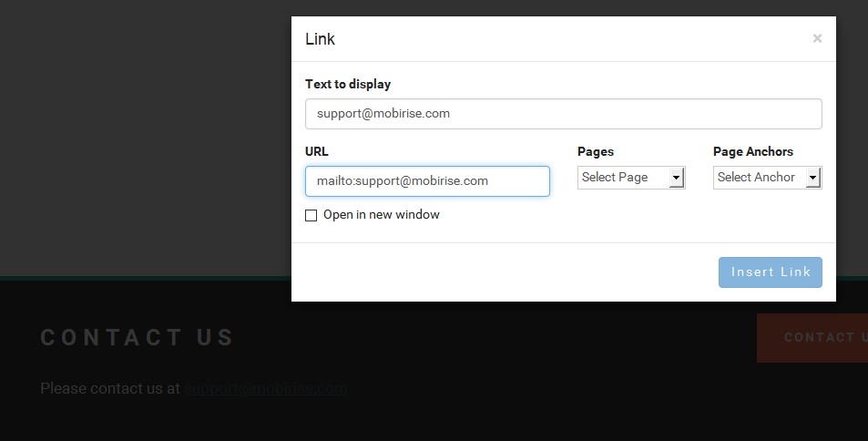Click the arrow on the Page Anchors dropdown

coord(813,178)
